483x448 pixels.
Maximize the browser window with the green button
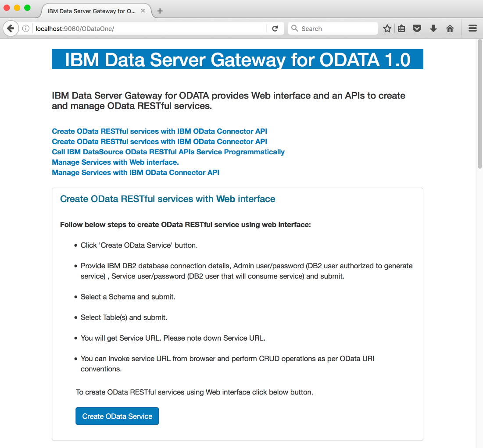coord(27,8)
